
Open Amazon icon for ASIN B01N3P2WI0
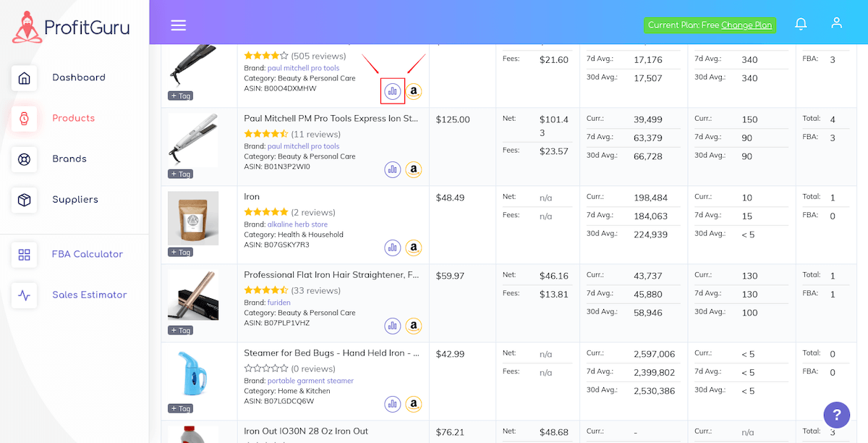point(414,169)
